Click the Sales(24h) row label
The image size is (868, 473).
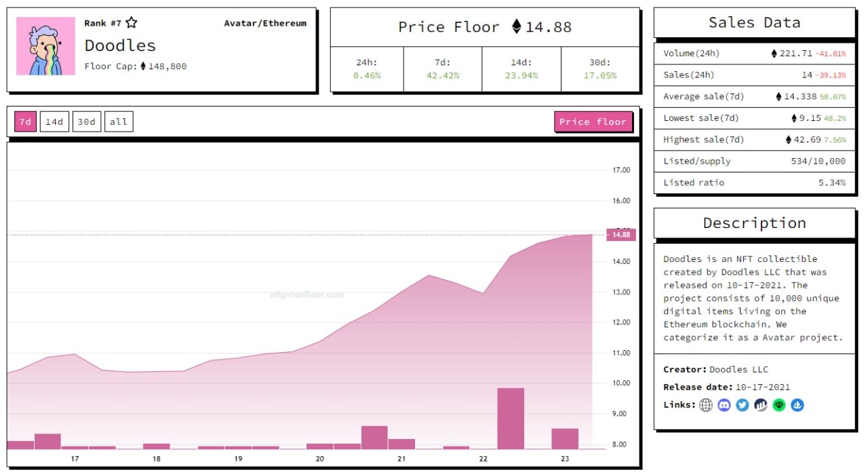689,75
